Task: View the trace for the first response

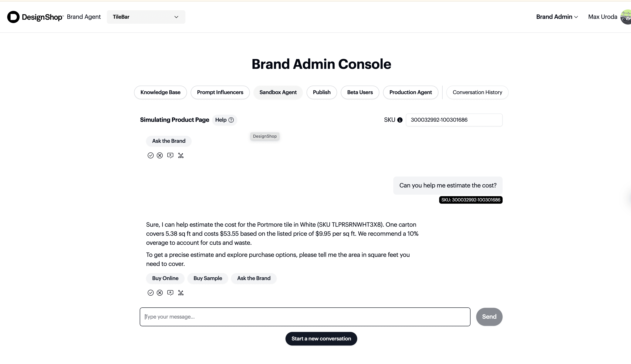Action: [x=181, y=155]
